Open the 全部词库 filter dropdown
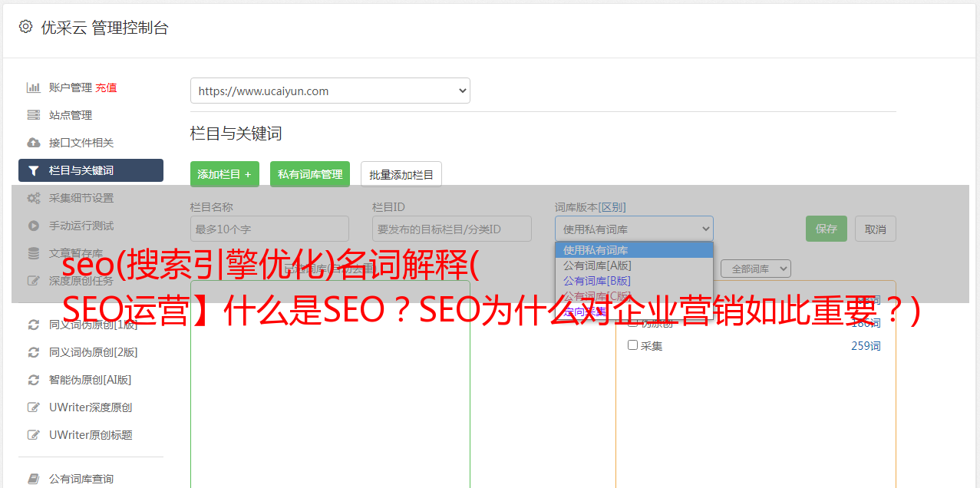The height and width of the screenshot is (488, 980). [x=755, y=269]
